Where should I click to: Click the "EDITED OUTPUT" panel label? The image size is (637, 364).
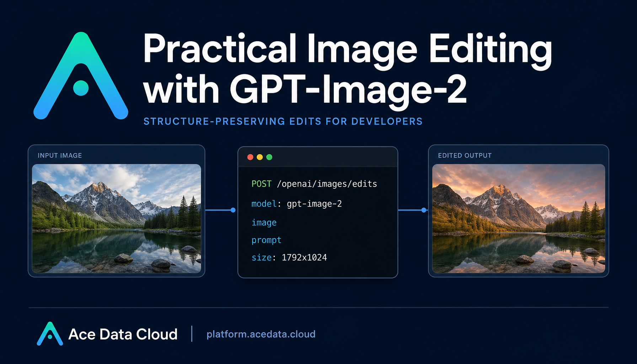pyautogui.click(x=465, y=155)
